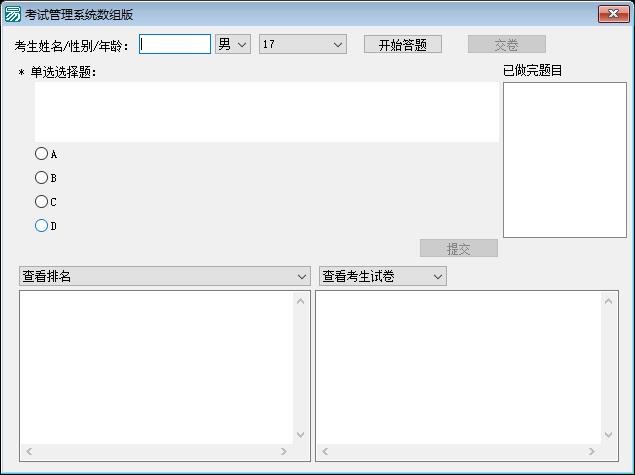Click inside the question text area
Viewport: 635px width, 475px height.
tap(266, 112)
